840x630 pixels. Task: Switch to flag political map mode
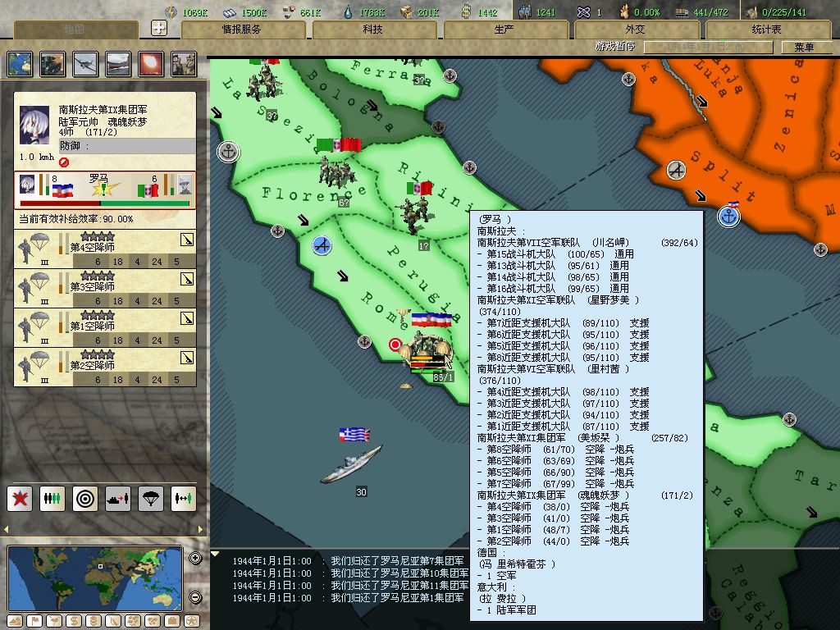(34, 621)
